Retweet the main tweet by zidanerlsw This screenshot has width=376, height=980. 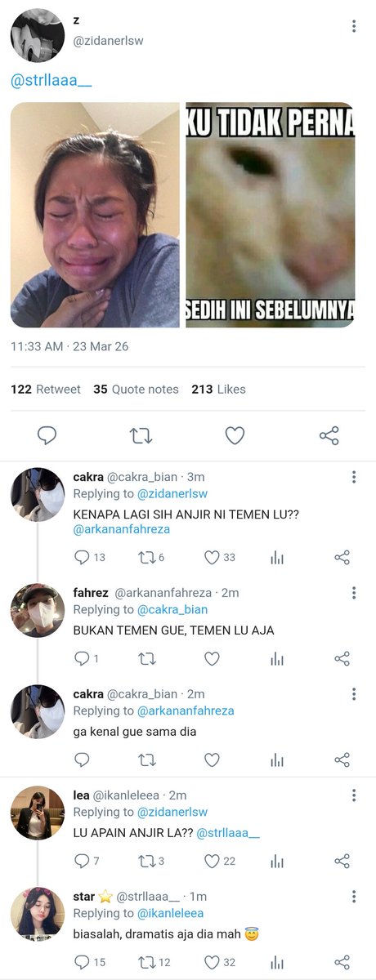pyautogui.click(x=141, y=436)
